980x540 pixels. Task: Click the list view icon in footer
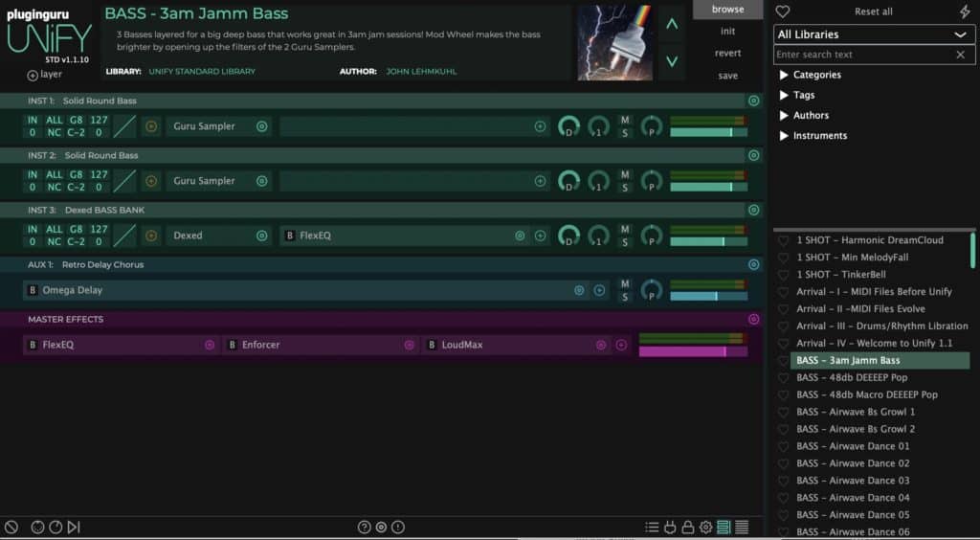[652, 528]
